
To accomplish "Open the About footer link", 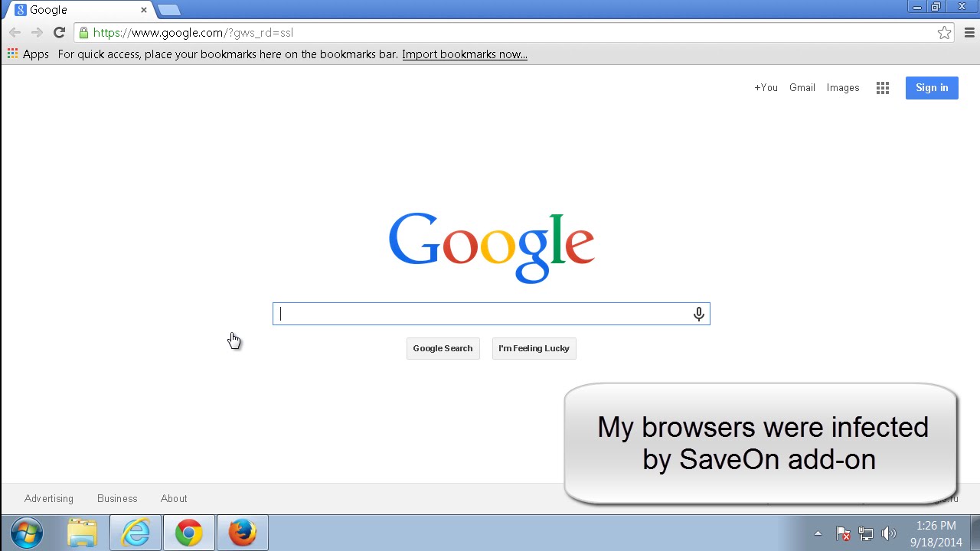I will [174, 499].
